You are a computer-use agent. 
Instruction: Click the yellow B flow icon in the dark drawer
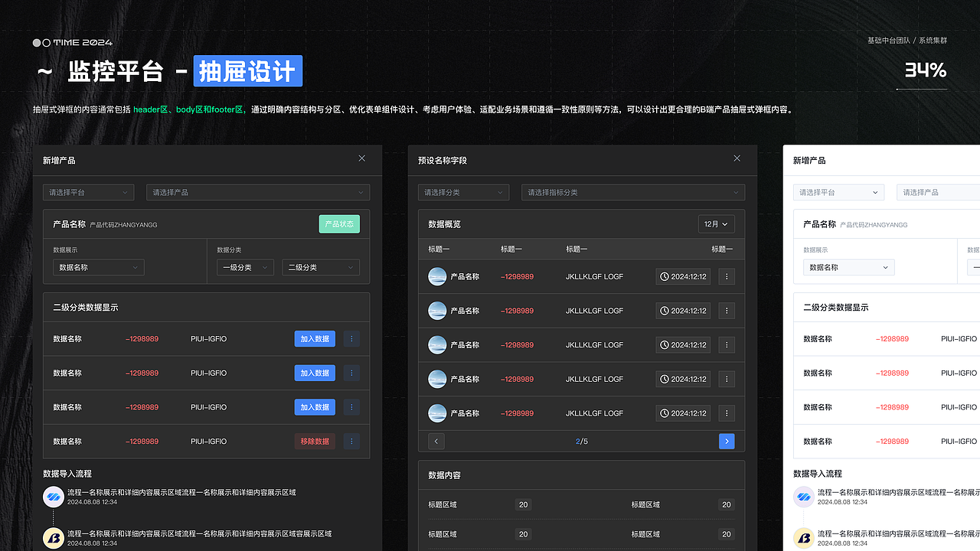tap(54, 538)
